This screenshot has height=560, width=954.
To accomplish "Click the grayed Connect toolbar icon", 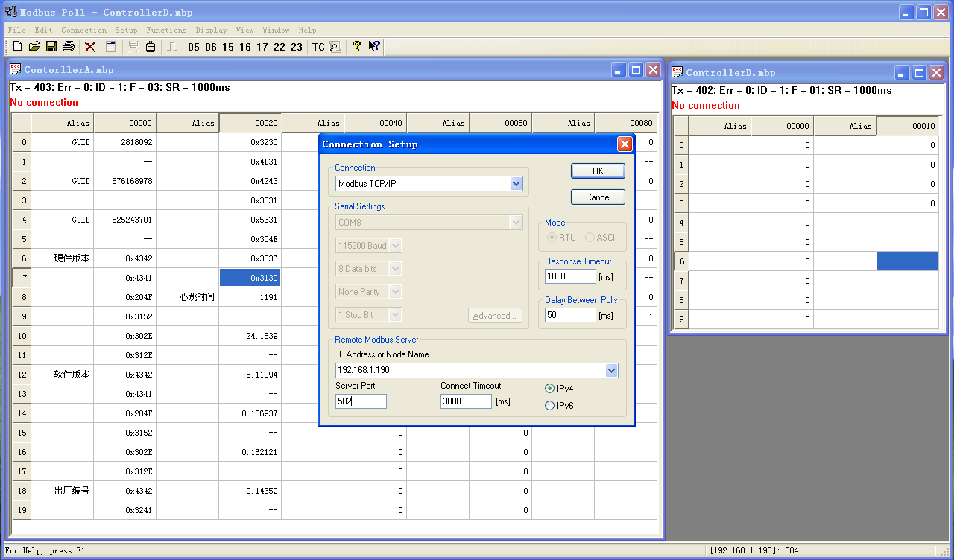I will point(133,47).
